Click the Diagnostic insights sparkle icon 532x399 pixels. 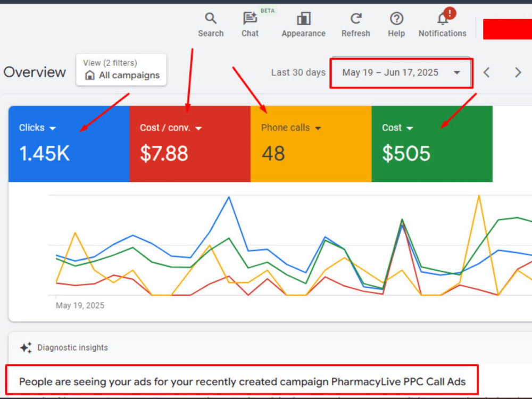(26, 348)
